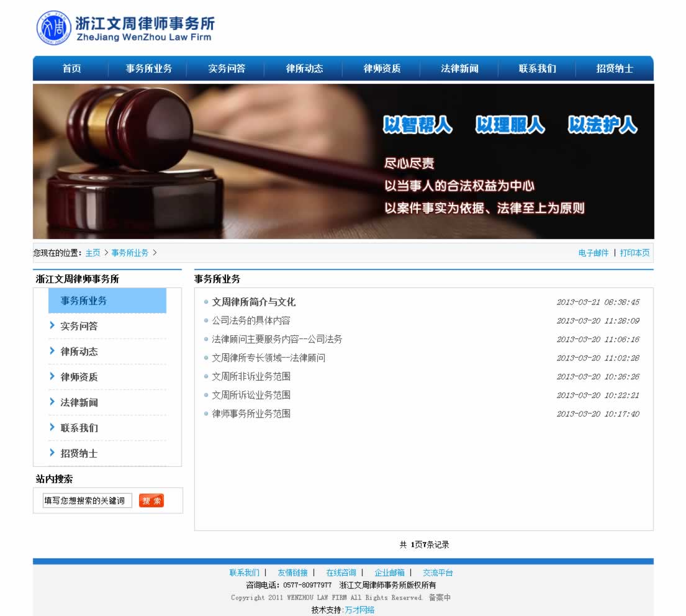Open article 公司法务的具体内容
The image size is (686, 616).
(251, 321)
